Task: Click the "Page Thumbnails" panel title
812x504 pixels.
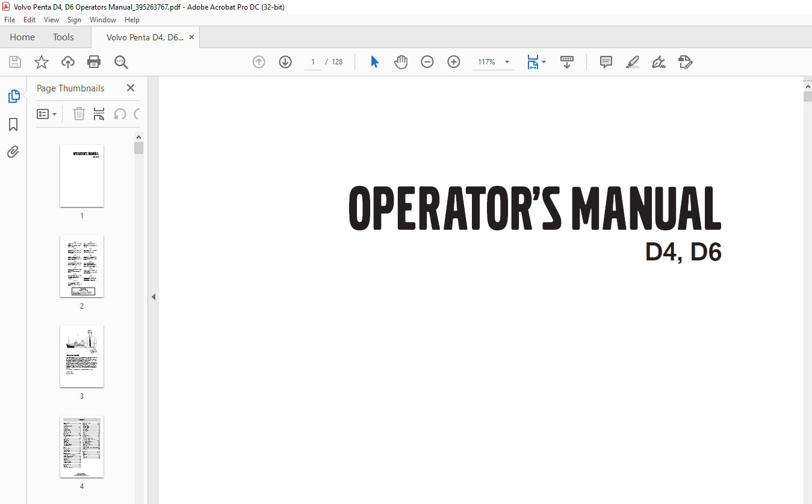Action: coord(70,88)
